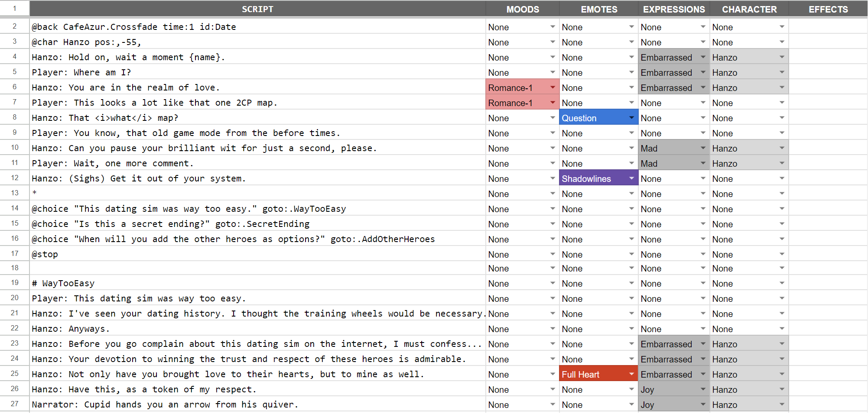Open the Shadowlines emote dropdown in row 12

coord(631,178)
